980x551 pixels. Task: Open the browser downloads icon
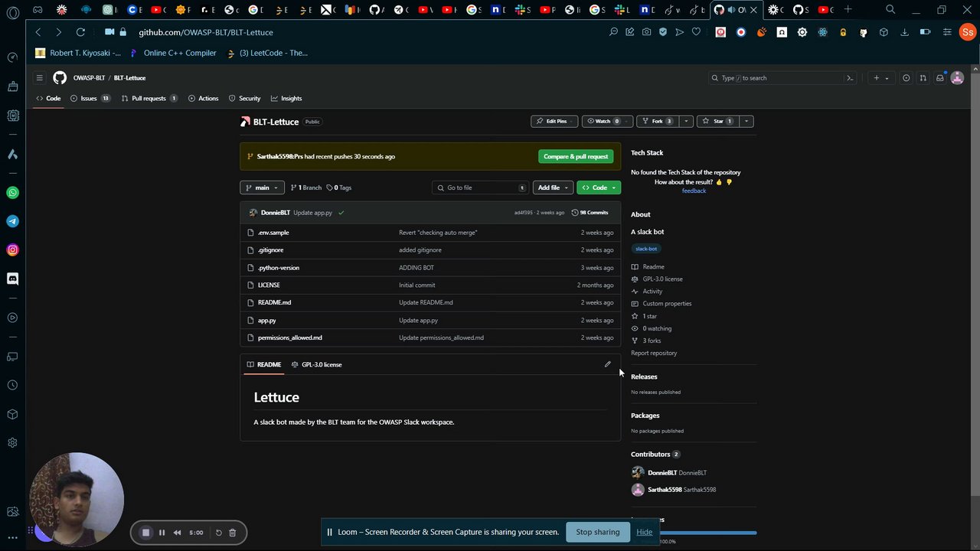[904, 32]
